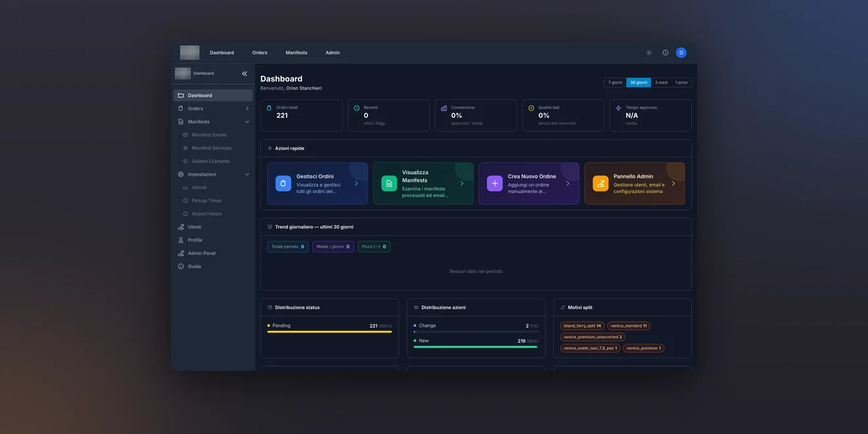The width and height of the screenshot is (868, 434).
Task: Click the lightning icon in Tempo approvaz. card
Action: tap(618, 108)
